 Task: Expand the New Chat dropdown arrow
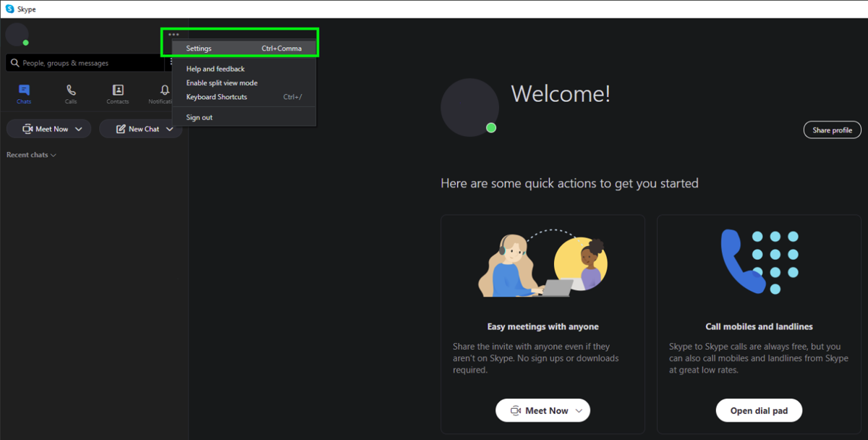point(170,130)
